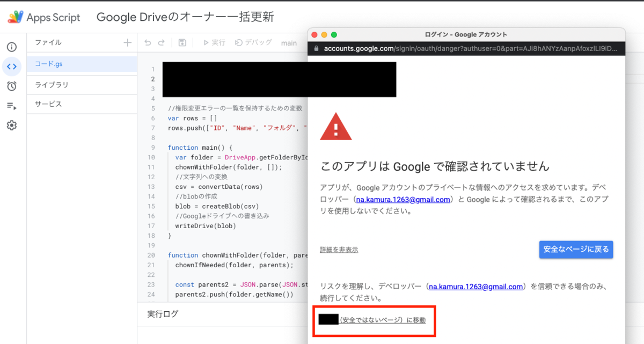Image resolution: width=644 pixels, height=344 pixels.
Task: Add a new file with plus icon
Action: click(x=127, y=42)
